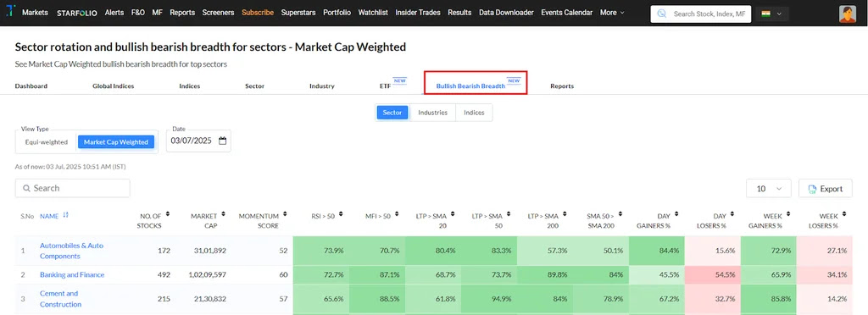868x315 pixels.
Task: Click the Subscribe link in navbar
Action: [258, 12]
